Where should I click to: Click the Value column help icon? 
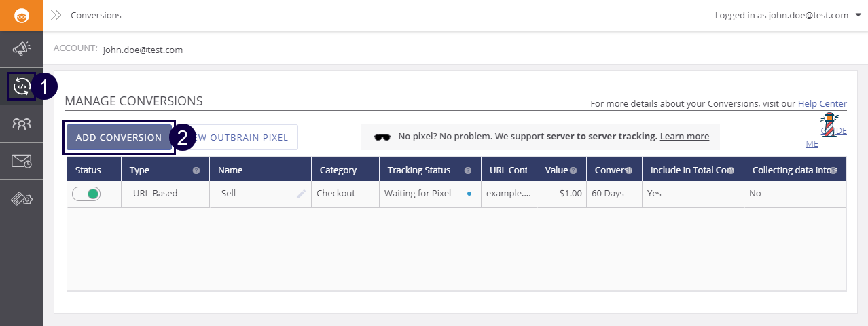click(x=573, y=170)
